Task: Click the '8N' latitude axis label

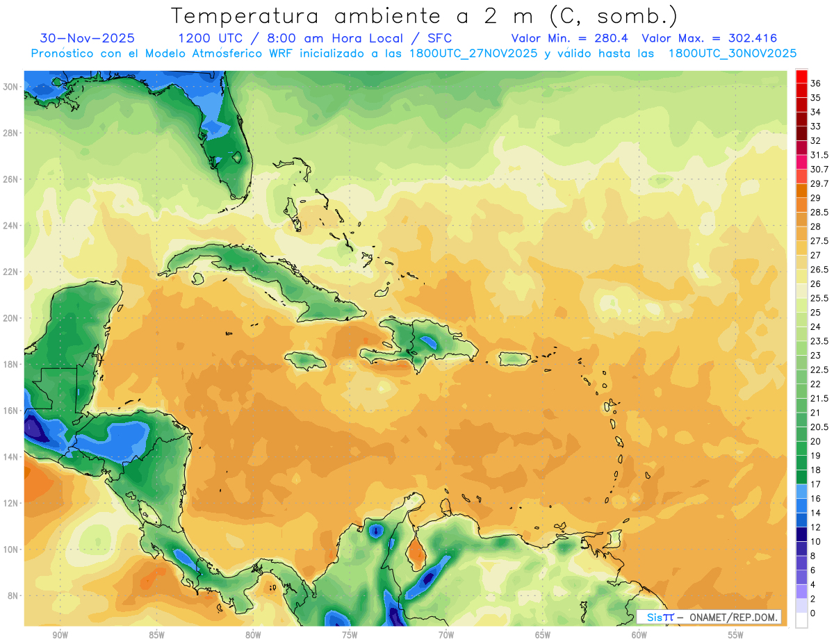Action: point(14,595)
